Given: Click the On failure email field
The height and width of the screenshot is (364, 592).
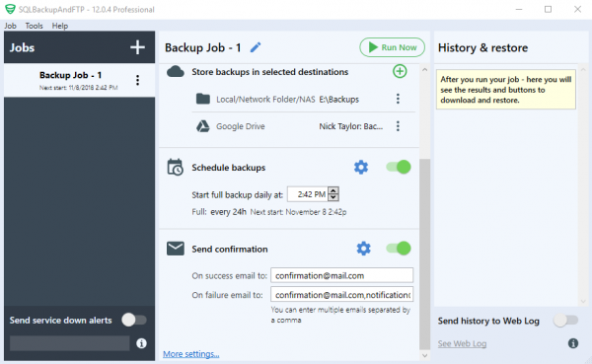Looking at the screenshot, I should pos(341,295).
